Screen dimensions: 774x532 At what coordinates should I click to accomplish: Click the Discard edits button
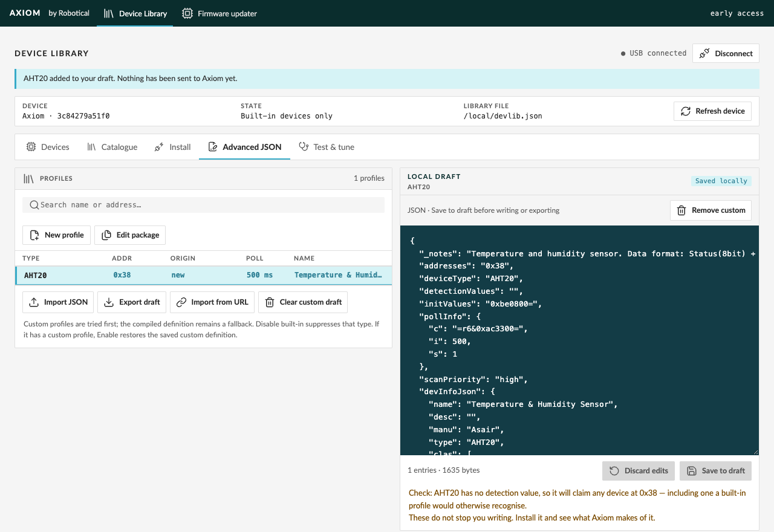(639, 471)
